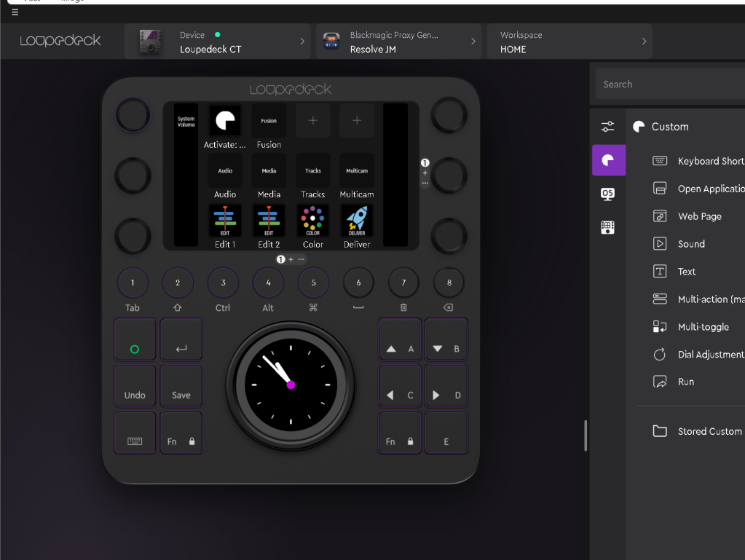Screen dimensions: 745x560
Task: Click round button 5 Command
Action: click(313, 283)
